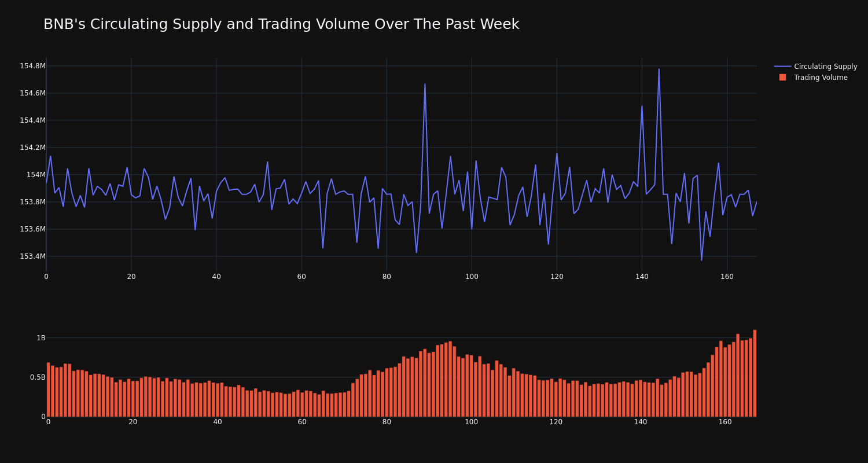Screen dimensions: 868x463
Task: Click the 120 x-axis tick of volume chart
Action: pos(556,422)
